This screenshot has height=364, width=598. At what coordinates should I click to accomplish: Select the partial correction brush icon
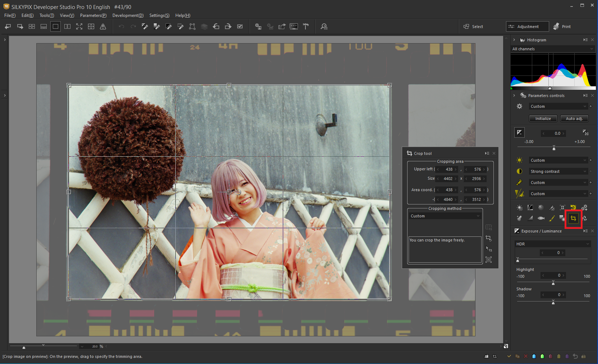coord(552,218)
